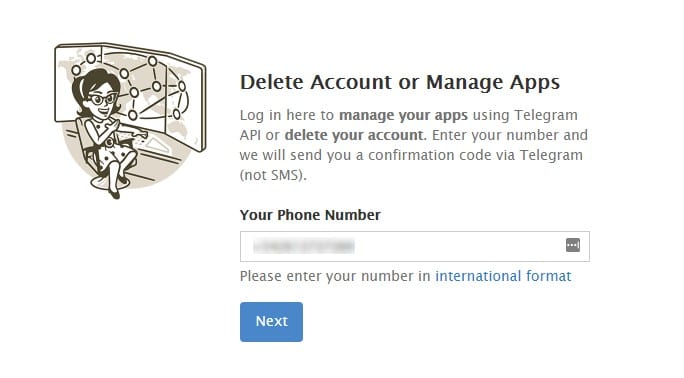
Task: Click the blue Next button
Action: pos(271,322)
